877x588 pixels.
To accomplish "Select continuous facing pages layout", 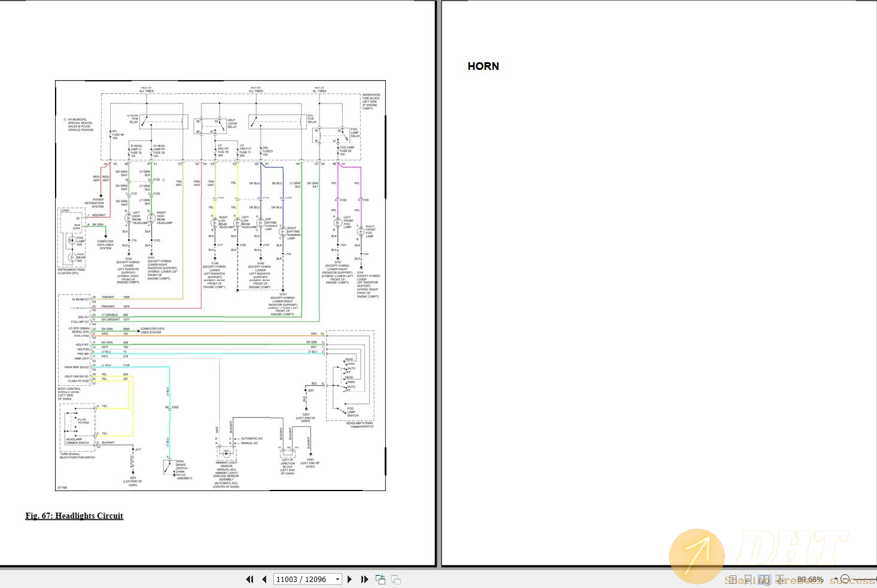I will pos(780,580).
